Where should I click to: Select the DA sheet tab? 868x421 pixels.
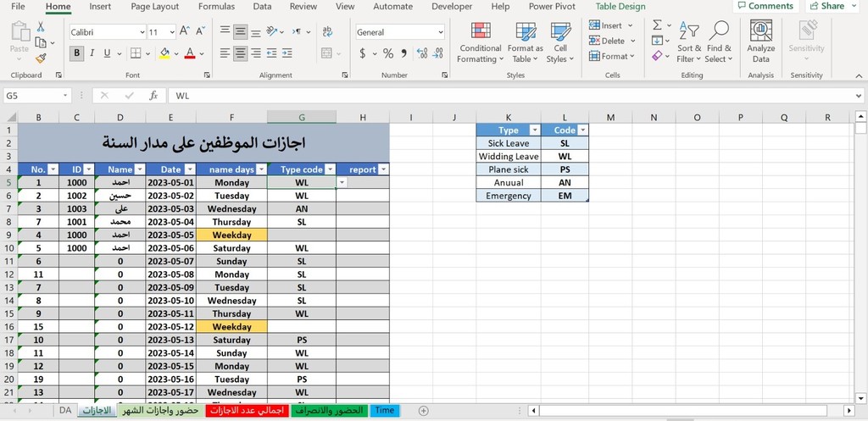point(65,411)
